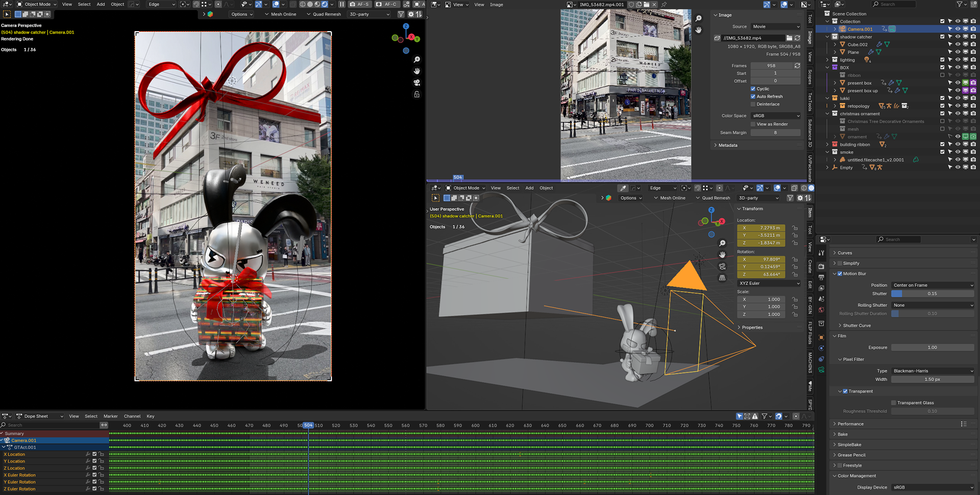Click the Exposure 1.00 slider field
980x495 pixels.
933,347
